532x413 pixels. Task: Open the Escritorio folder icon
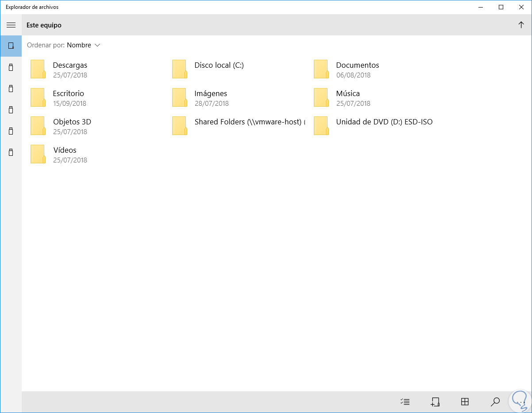pos(38,97)
